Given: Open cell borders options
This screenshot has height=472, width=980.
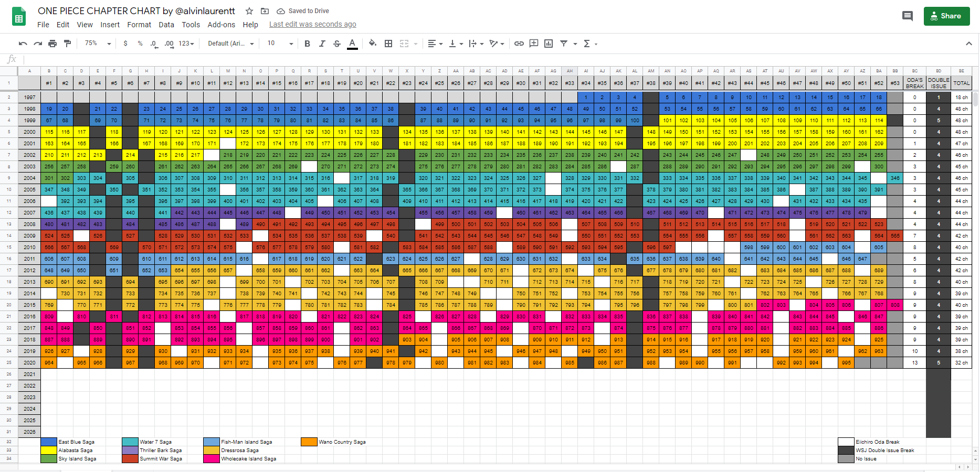Looking at the screenshot, I should click(388, 44).
